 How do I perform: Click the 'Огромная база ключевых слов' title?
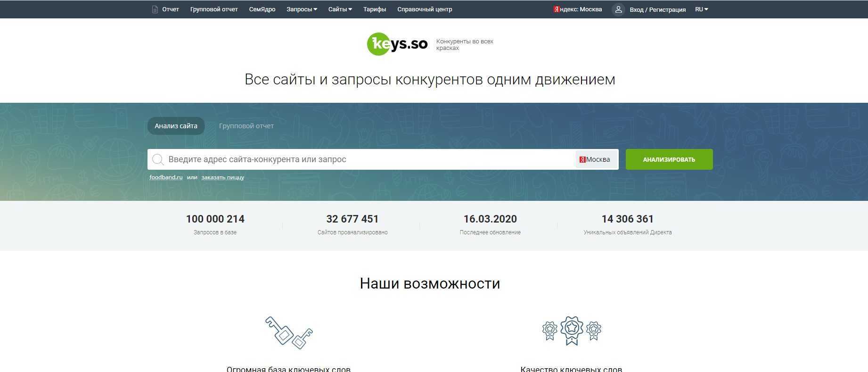tap(288, 369)
